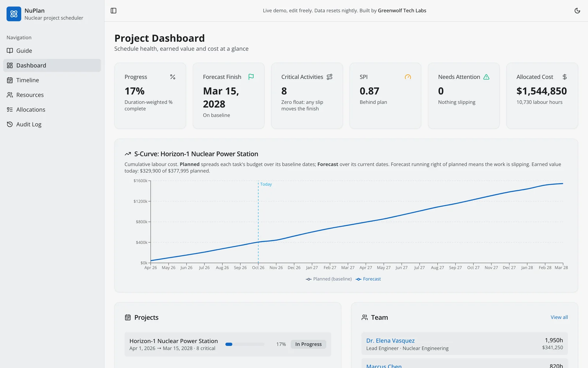Click the Needs Attention warning triangle icon
The image size is (588, 368).
coord(486,77)
